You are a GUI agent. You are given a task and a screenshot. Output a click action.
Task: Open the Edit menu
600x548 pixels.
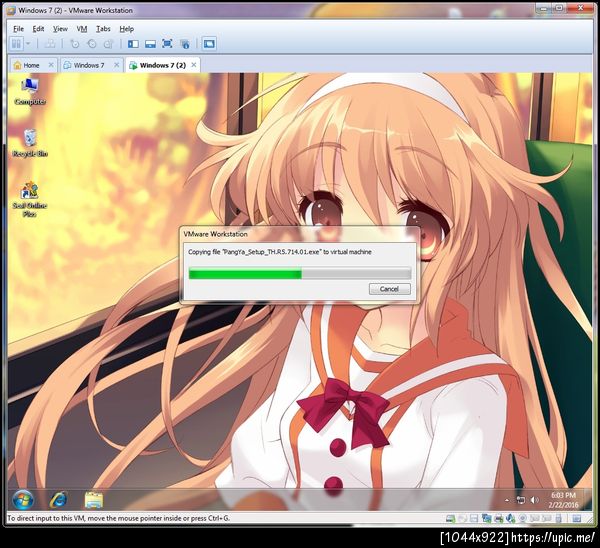click(x=38, y=29)
